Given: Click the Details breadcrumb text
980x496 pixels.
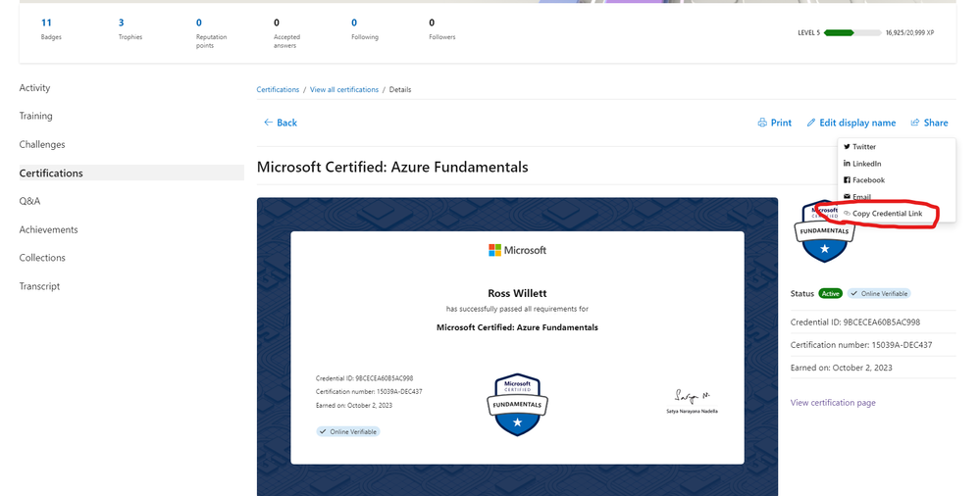Looking at the screenshot, I should pyautogui.click(x=400, y=90).
